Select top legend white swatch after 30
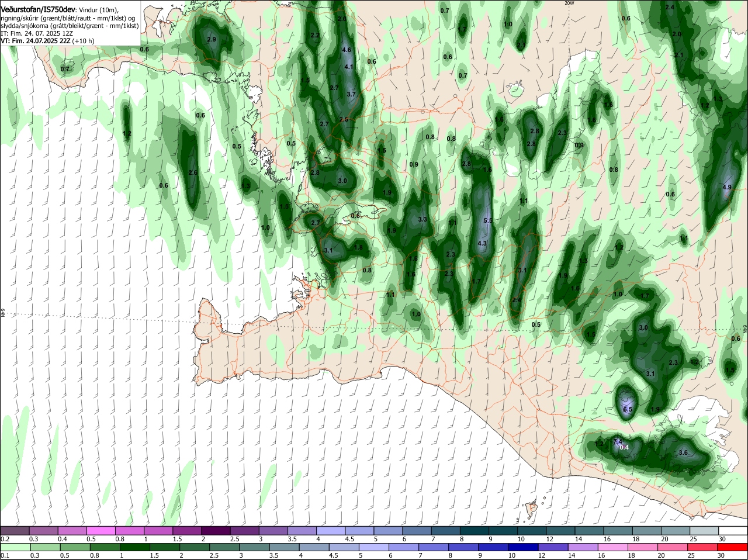Screen dimensions: 748x560 tap(732, 531)
